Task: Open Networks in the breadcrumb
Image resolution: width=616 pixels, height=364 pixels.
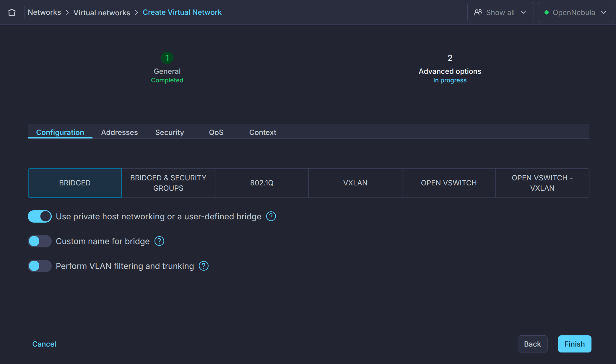Action: tap(44, 12)
